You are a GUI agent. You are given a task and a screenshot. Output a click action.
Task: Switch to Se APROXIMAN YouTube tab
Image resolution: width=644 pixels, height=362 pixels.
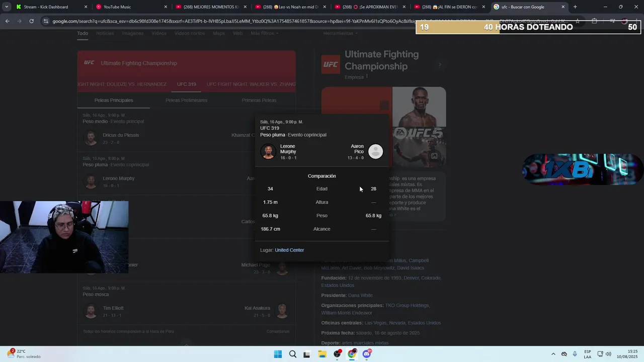[x=369, y=7]
